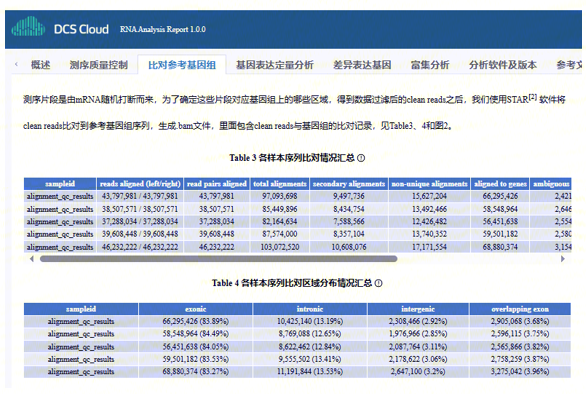This screenshot has width=586, height=394.
Task: Click the intronic column header
Action: point(310,309)
